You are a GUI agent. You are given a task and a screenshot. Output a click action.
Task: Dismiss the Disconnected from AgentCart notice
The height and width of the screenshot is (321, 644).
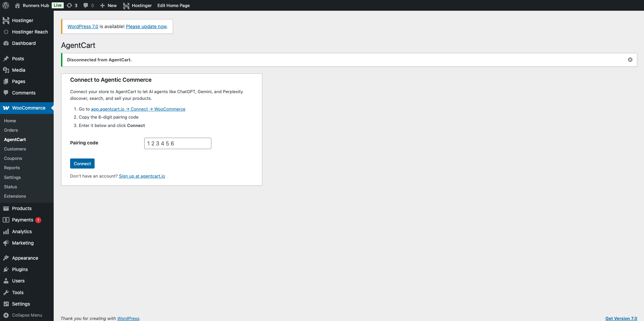click(x=630, y=60)
